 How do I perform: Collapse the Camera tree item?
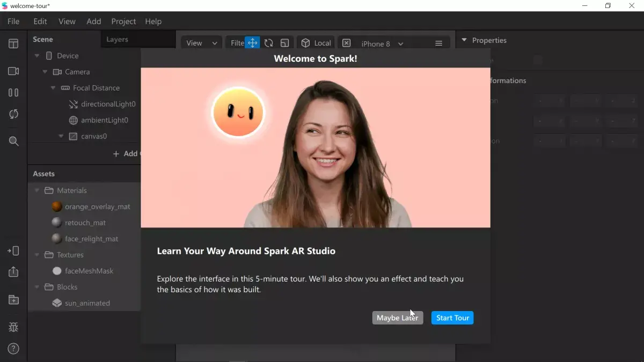click(x=45, y=71)
